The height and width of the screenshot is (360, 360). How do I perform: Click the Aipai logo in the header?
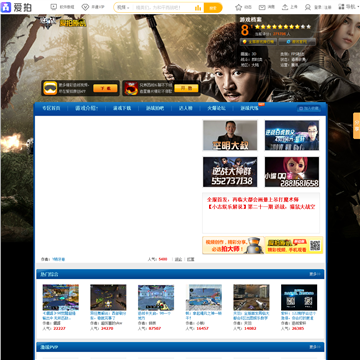[17, 7]
